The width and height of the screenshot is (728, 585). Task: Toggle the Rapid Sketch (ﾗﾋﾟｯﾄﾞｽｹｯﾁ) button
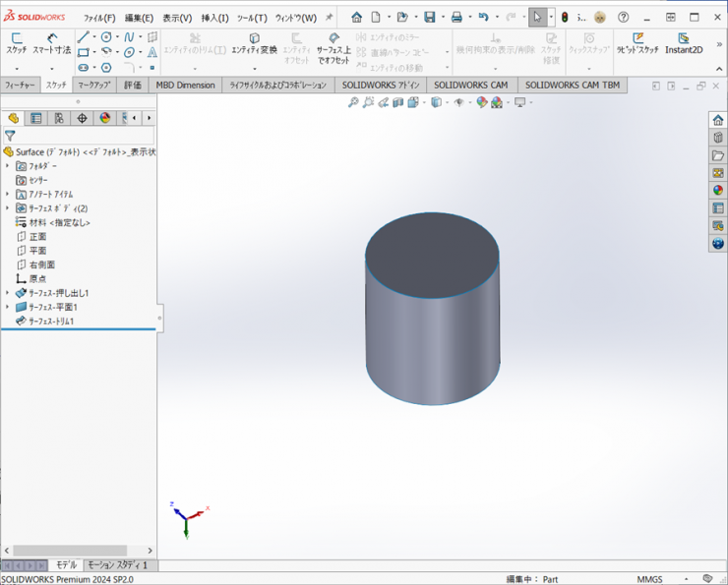click(x=637, y=43)
